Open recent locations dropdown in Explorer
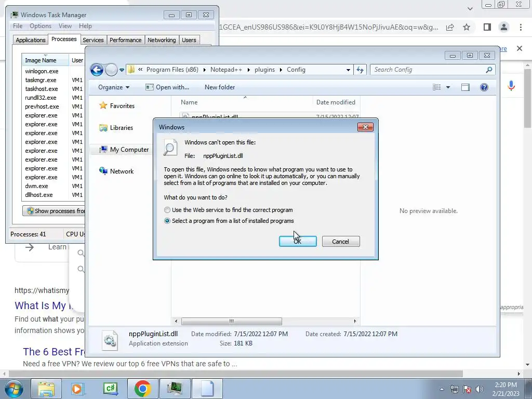The height and width of the screenshot is (399, 532). pyautogui.click(x=122, y=70)
